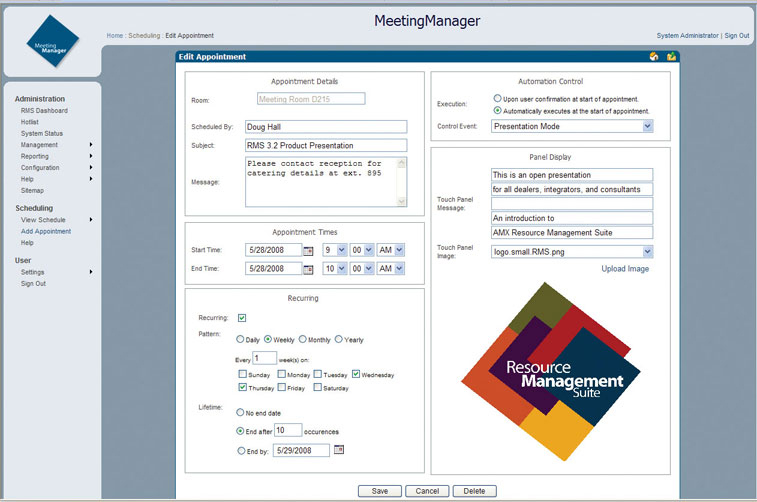Select the Monthly pattern radio button

point(296,339)
